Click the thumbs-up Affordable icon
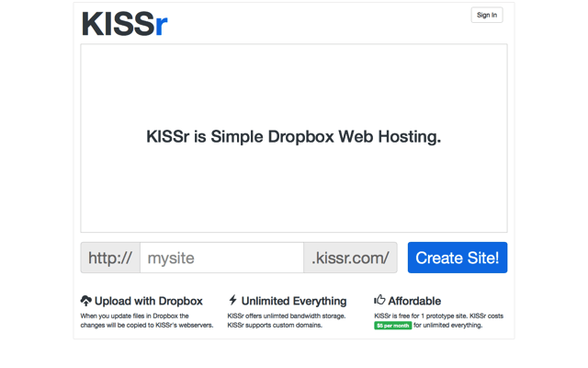Screen dimensions: 588x368 pos(379,300)
